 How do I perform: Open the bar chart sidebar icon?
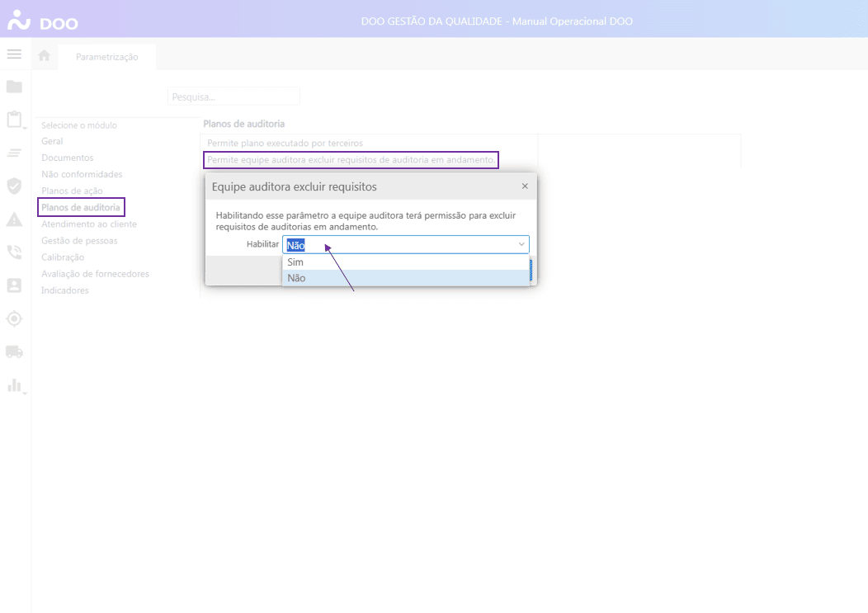(x=14, y=384)
